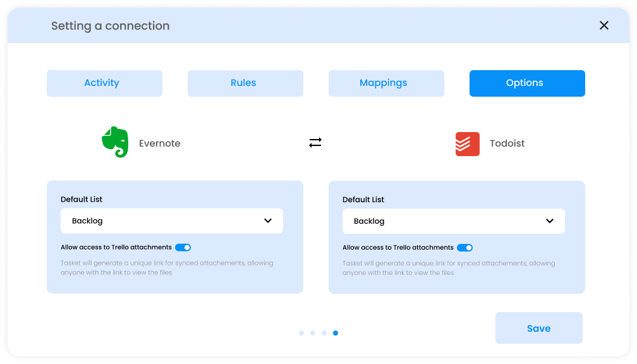Toggle Trello attachments access under Todoist
637x364 pixels.
(x=464, y=248)
